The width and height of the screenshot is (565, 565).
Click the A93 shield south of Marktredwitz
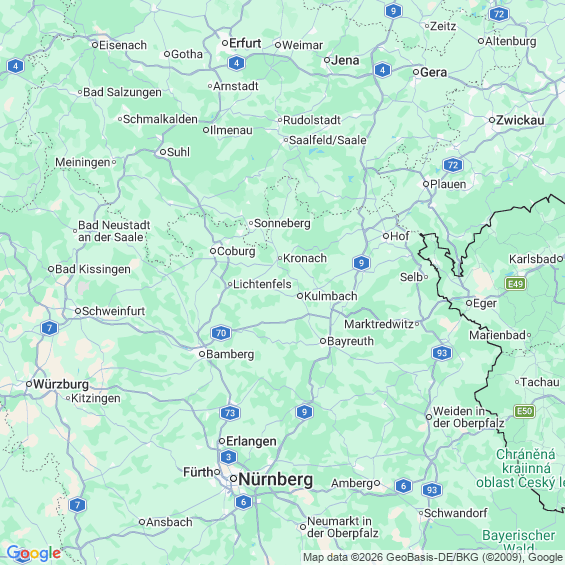442,353
